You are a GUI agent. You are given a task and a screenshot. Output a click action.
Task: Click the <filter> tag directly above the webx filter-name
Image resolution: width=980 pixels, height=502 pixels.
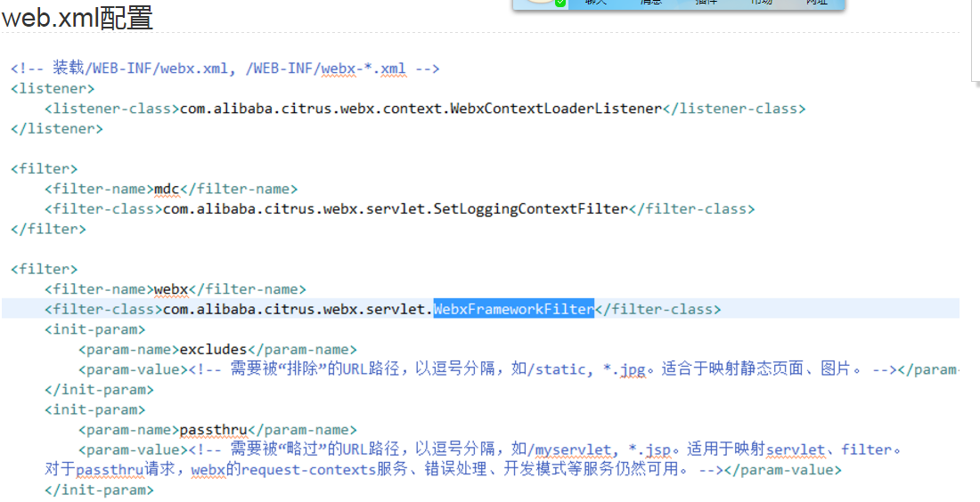tap(45, 269)
